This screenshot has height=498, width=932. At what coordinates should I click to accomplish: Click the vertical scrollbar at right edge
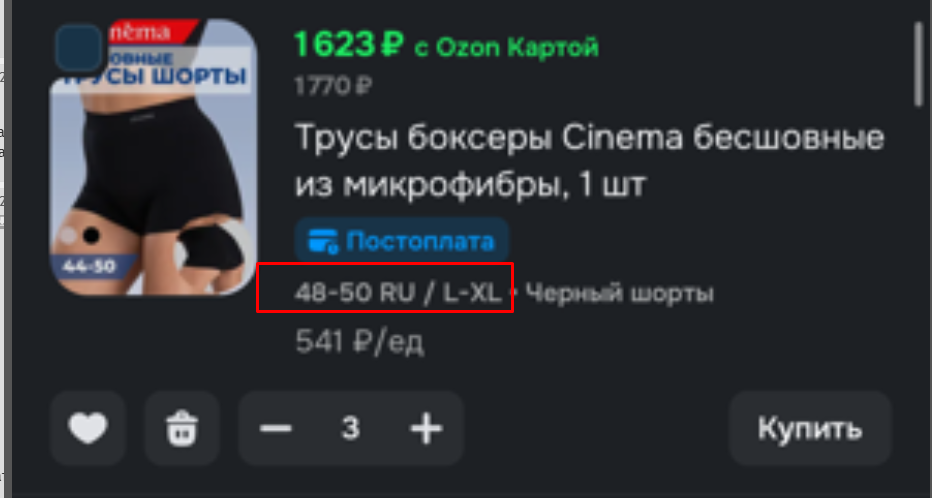click(919, 65)
